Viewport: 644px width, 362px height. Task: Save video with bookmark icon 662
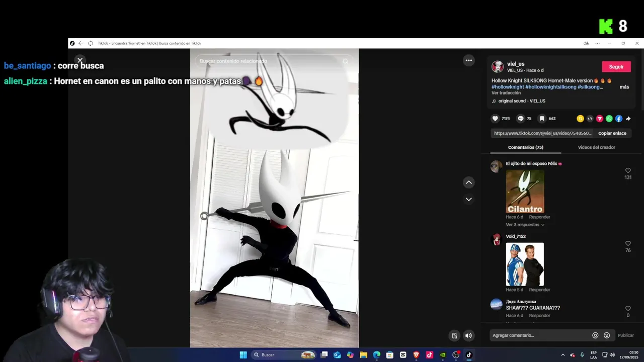[542, 119]
